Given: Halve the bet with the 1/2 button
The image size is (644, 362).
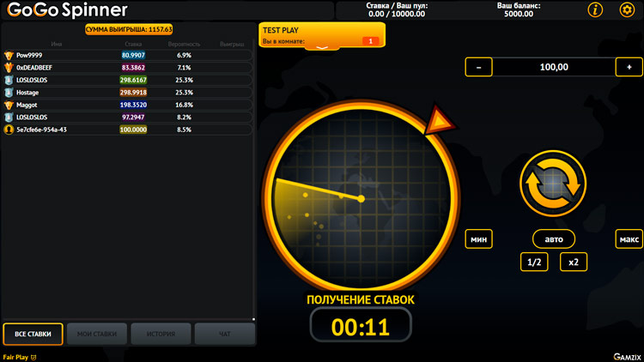Looking at the screenshot, I should [534, 262].
